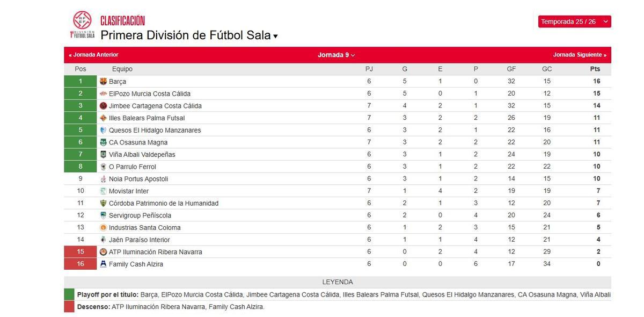Open the CA Osasuna Magna crest icon
Viewport: 644px width, 317px height.
pos(103,142)
